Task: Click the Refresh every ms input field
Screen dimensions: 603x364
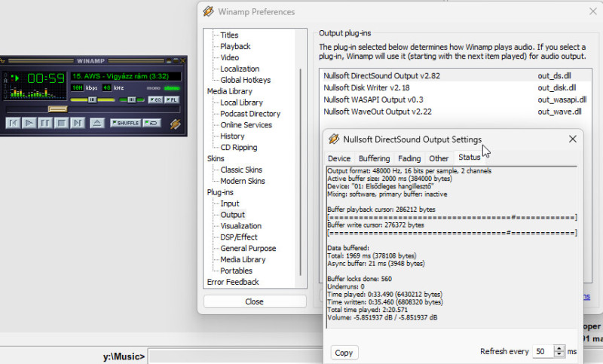Action: pos(543,351)
